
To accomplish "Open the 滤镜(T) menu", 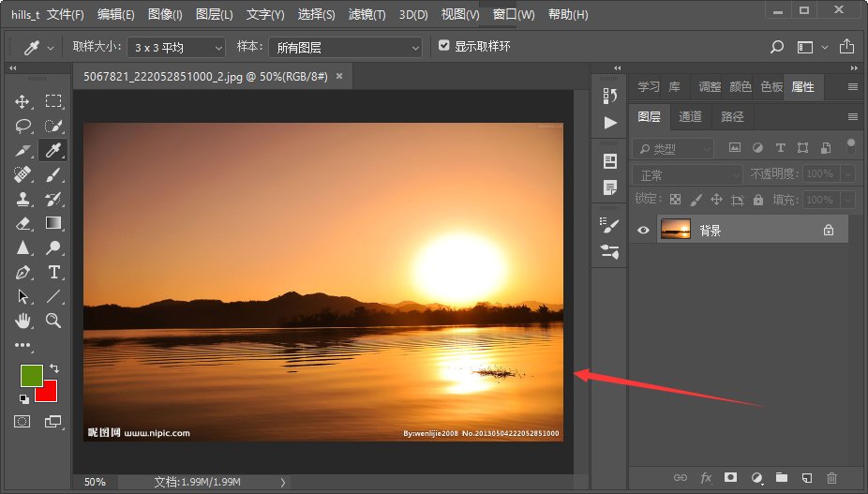I will [x=367, y=14].
